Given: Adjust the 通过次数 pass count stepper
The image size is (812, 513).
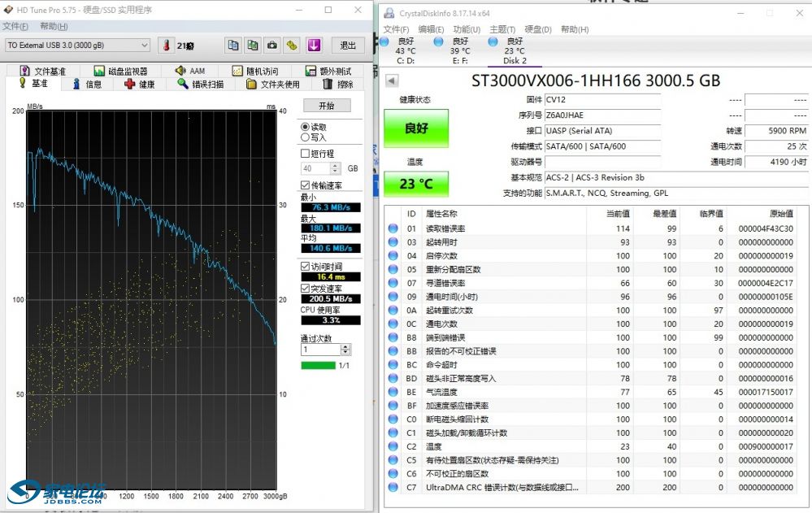Looking at the screenshot, I should 346,350.
